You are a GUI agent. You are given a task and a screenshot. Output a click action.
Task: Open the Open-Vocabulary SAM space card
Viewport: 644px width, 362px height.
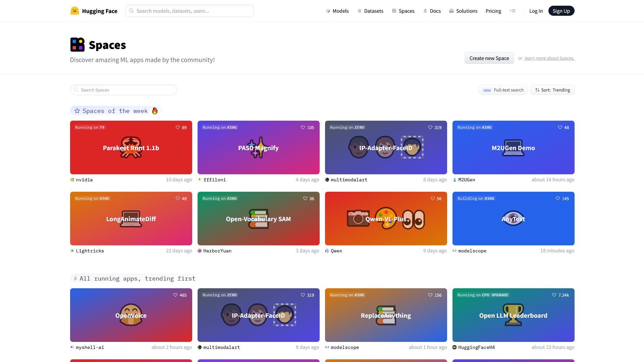click(258, 219)
